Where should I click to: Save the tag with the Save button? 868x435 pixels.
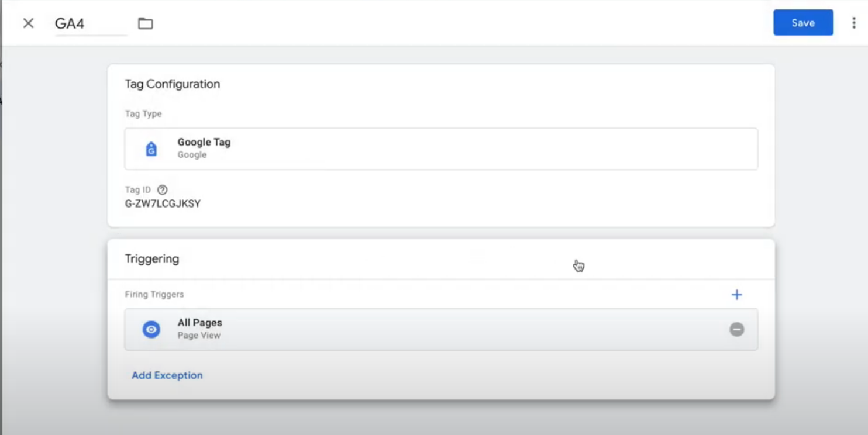[x=803, y=23]
